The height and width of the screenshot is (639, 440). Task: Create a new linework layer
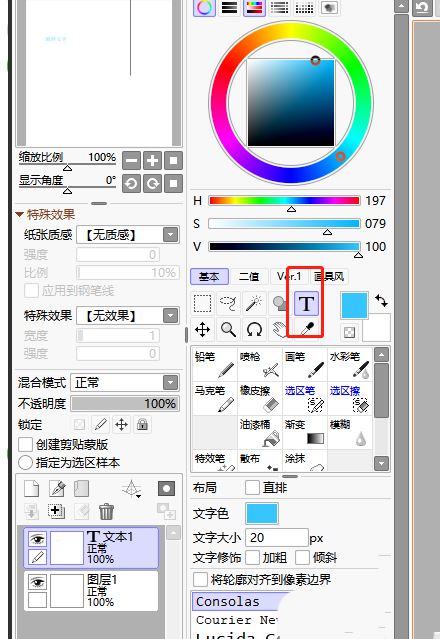[57, 488]
